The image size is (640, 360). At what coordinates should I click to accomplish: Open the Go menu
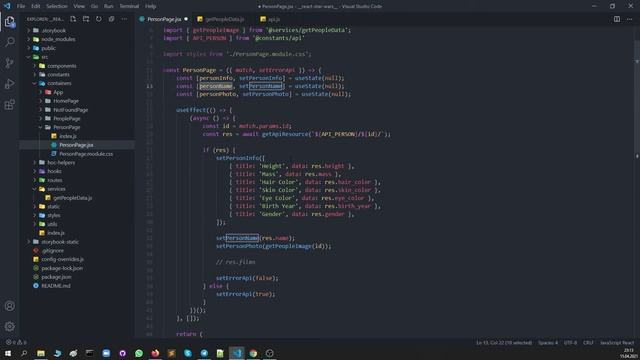[94, 6]
